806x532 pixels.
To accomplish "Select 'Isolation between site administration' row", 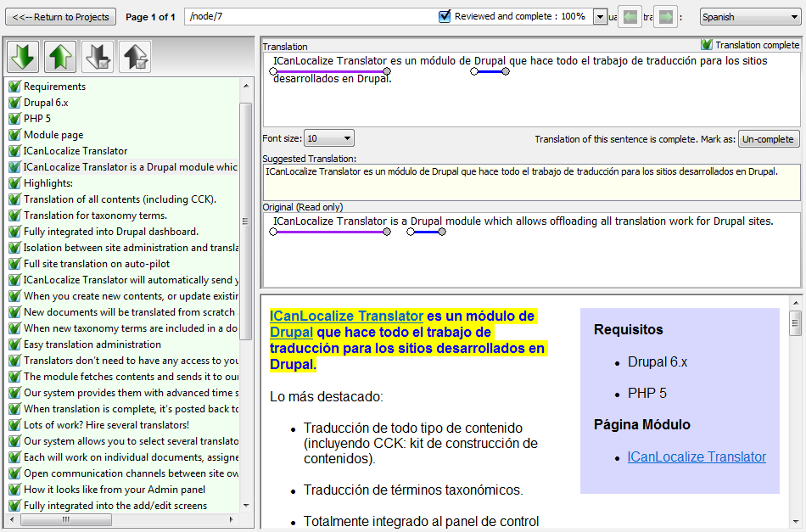I will click(x=131, y=248).
